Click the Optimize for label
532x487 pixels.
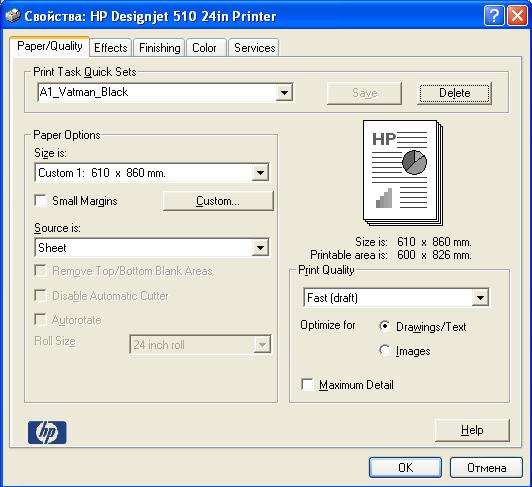coord(328,325)
